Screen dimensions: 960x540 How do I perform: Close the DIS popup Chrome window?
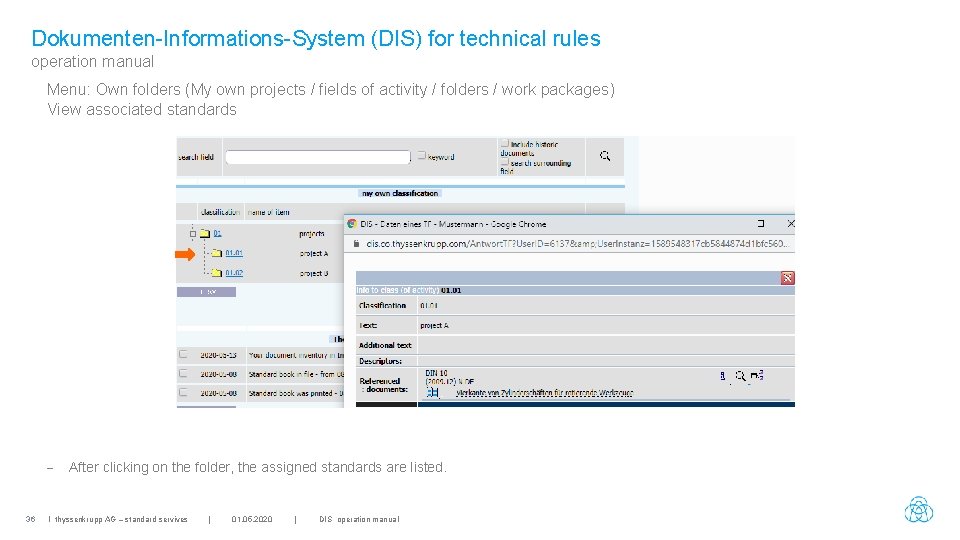(x=790, y=223)
